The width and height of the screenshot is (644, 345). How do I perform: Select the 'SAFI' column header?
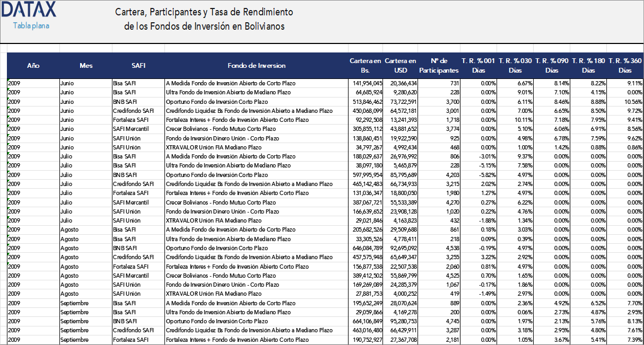click(138, 66)
